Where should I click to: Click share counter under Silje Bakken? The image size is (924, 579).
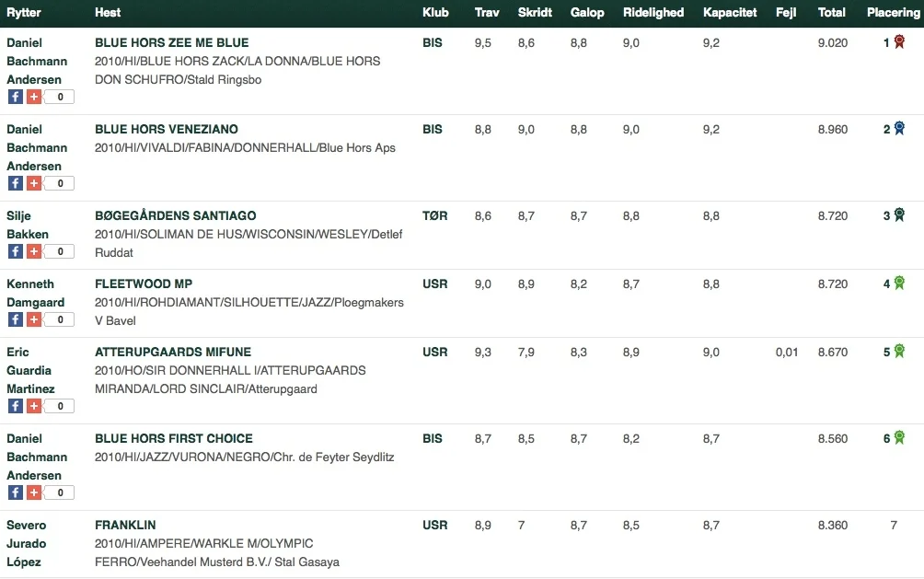(60, 251)
